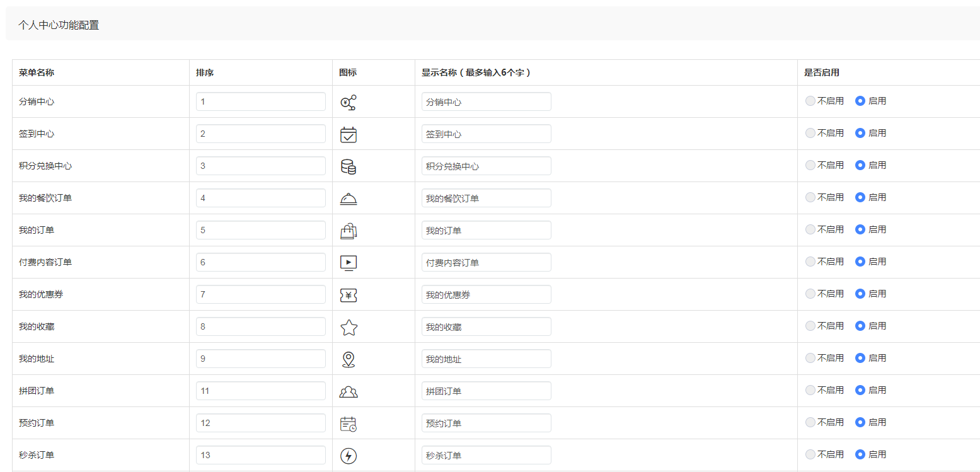The height and width of the screenshot is (472, 980).
Task: Click the sort order field for 分销中心
Action: (261, 101)
